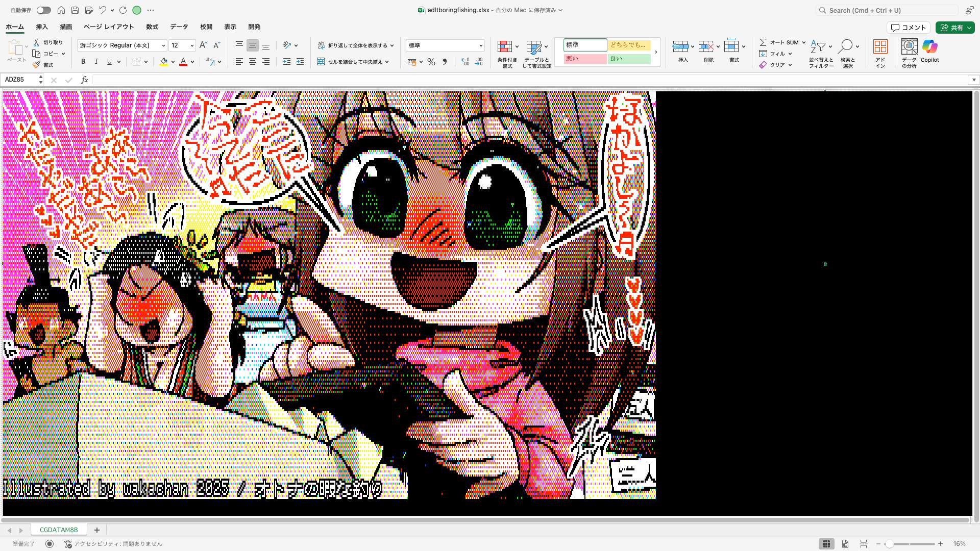The width and height of the screenshot is (980, 551).
Task: Toggle center text alignment
Action: coord(252,62)
